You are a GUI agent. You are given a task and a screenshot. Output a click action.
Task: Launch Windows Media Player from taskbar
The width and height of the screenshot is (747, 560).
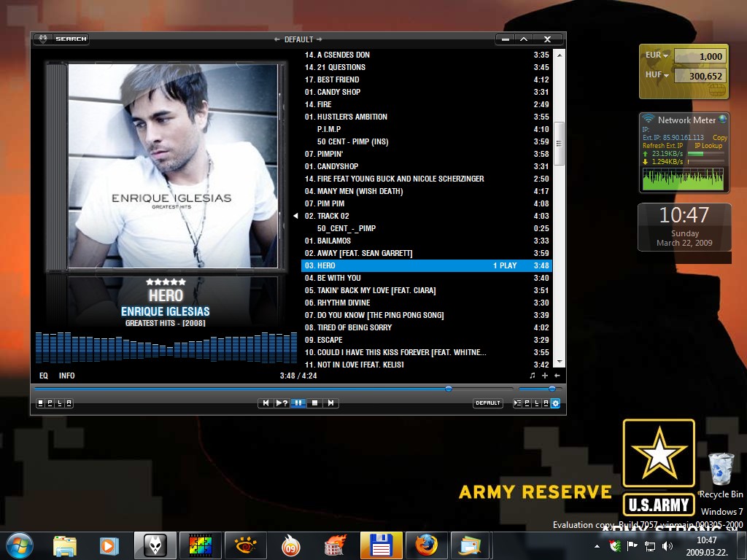[109, 545]
